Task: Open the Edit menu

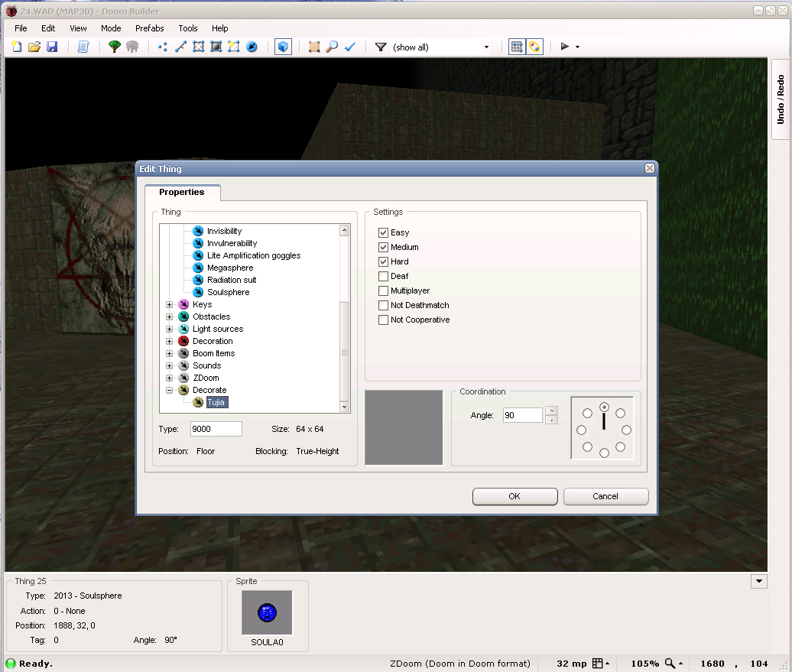Action: [48, 28]
